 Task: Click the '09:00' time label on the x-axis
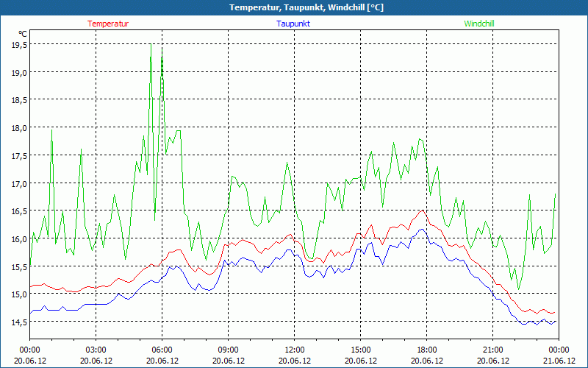[x=228, y=350]
